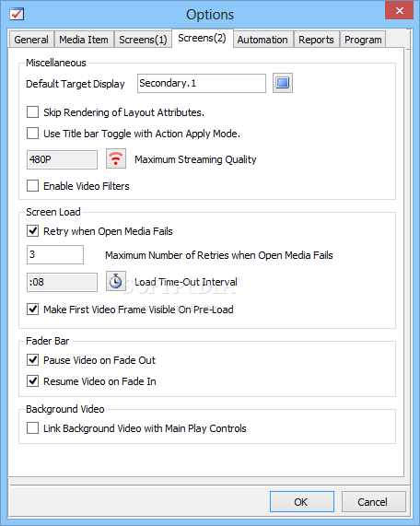This screenshot has height=526, width=420.
Task: Confirm settings with the OK button
Action: click(302, 502)
